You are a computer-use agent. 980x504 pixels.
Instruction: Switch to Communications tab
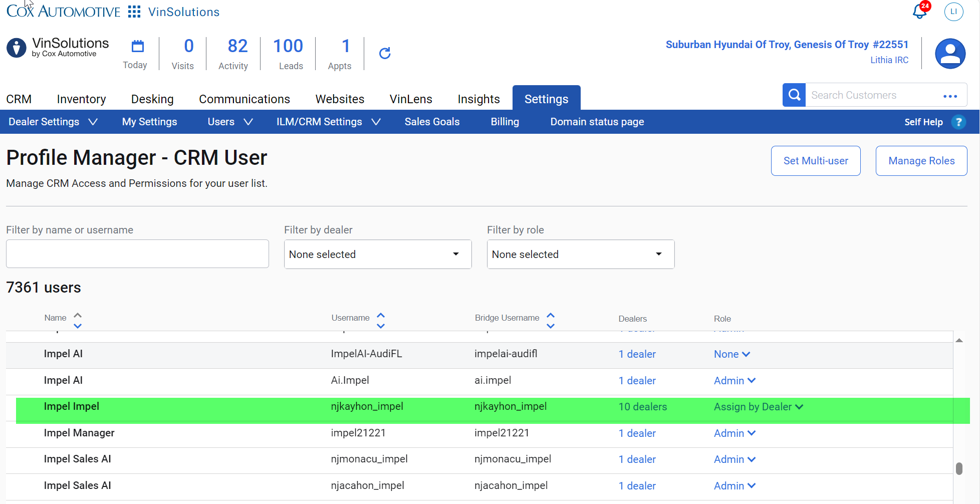(244, 99)
